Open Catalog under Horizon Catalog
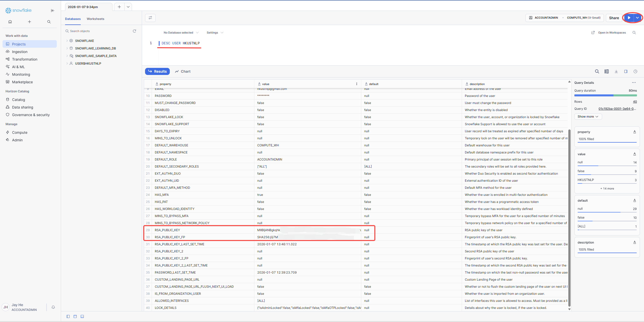644x322 pixels. point(30,99)
